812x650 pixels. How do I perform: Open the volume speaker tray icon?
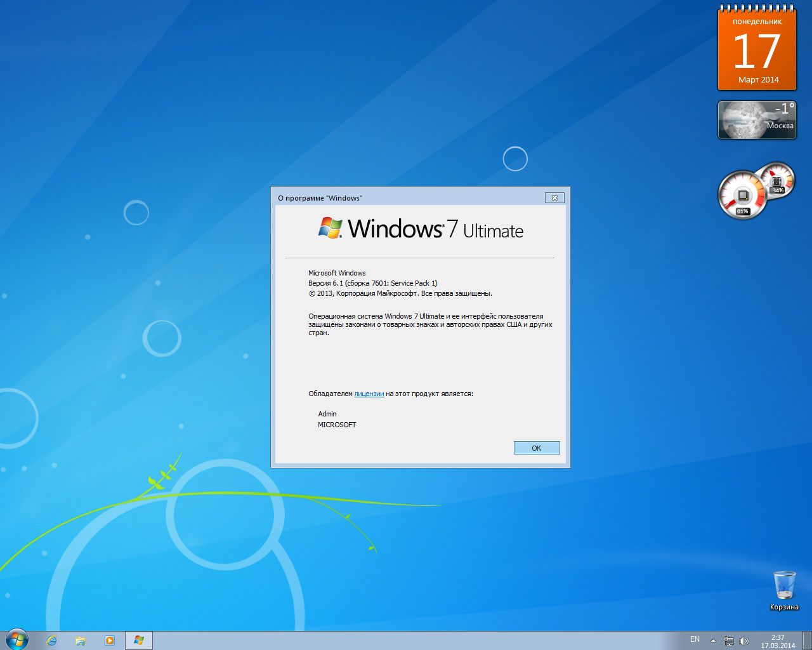click(743, 641)
